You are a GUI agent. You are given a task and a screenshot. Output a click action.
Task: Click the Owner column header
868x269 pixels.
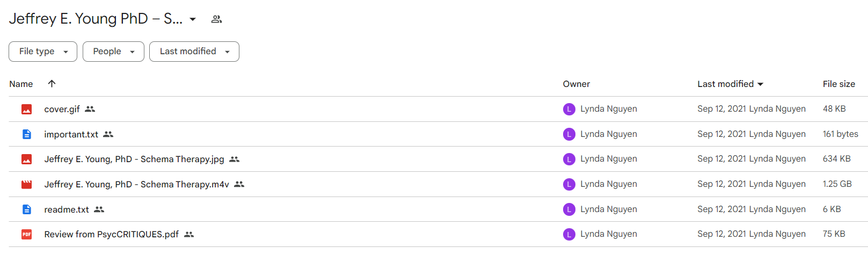pos(576,84)
